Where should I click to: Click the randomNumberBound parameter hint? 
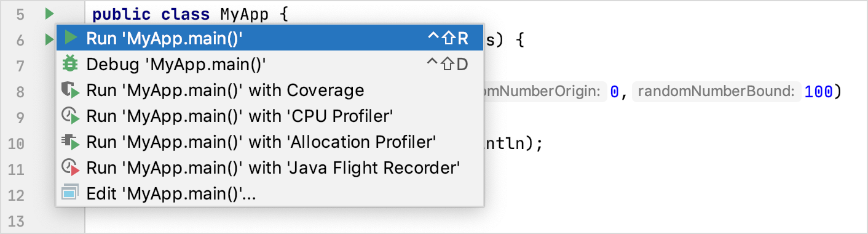[x=716, y=92]
